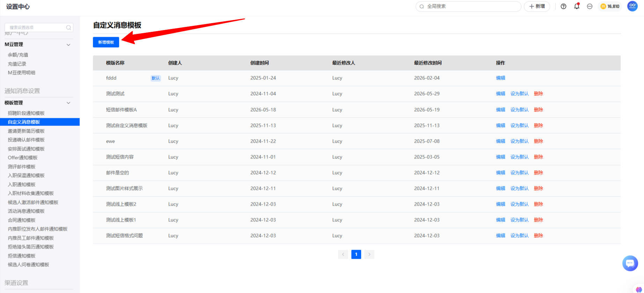Image resolution: width=644 pixels, height=293 pixels.
Task: Click the 测试短信格式问题 template name
Action: pos(124,236)
